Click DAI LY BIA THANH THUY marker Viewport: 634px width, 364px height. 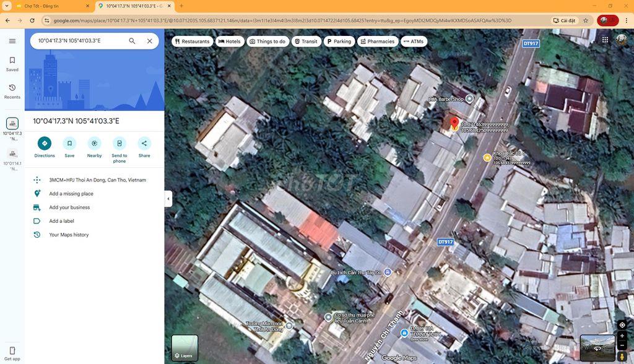tap(404, 333)
